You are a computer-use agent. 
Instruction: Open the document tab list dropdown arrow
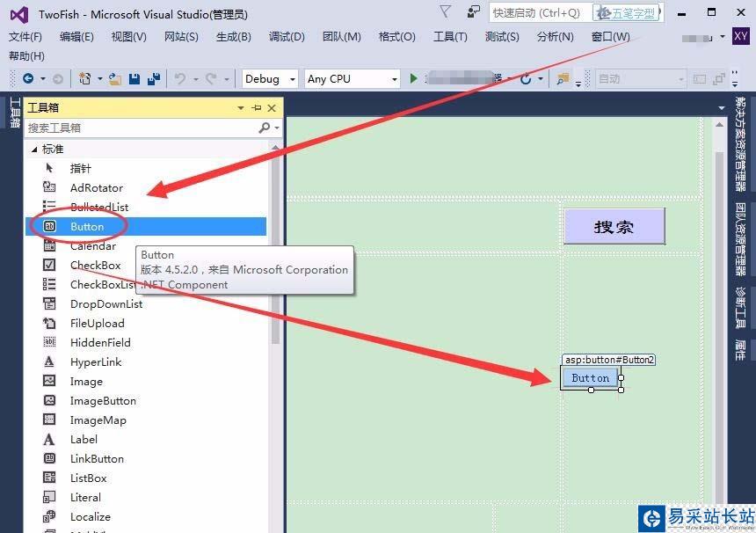click(x=722, y=108)
